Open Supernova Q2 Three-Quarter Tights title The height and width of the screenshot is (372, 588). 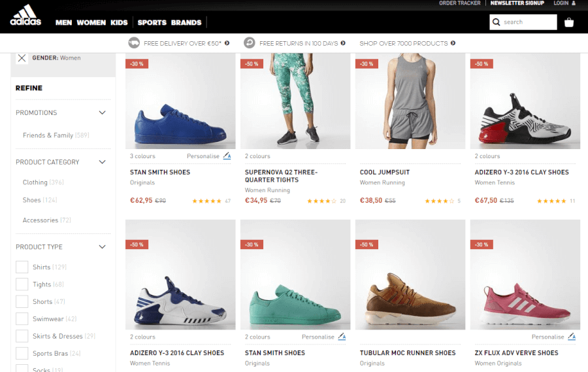pos(281,176)
